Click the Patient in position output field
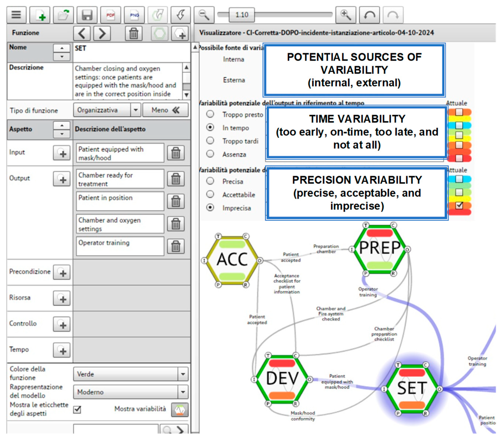 coord(120,201)
